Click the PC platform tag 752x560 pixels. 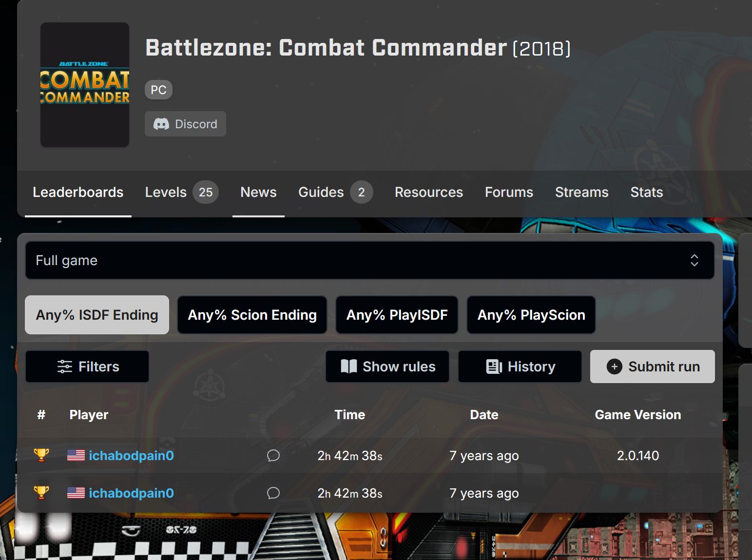158,90
